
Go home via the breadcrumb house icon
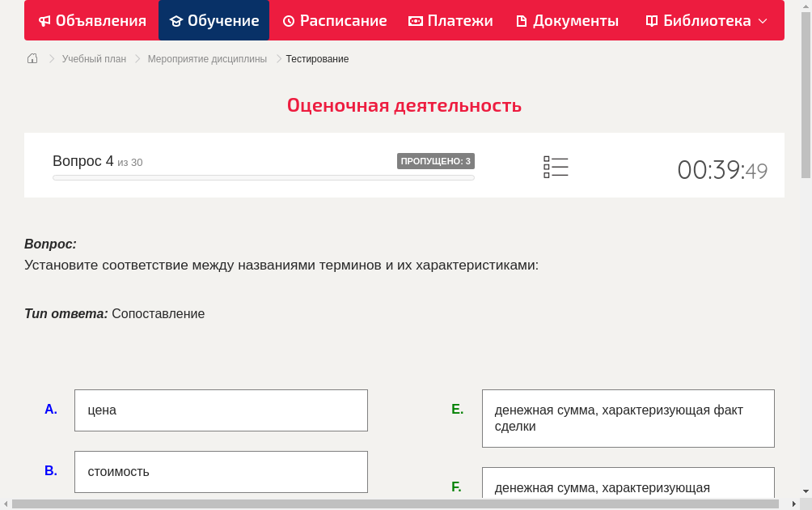click(32, 58)
